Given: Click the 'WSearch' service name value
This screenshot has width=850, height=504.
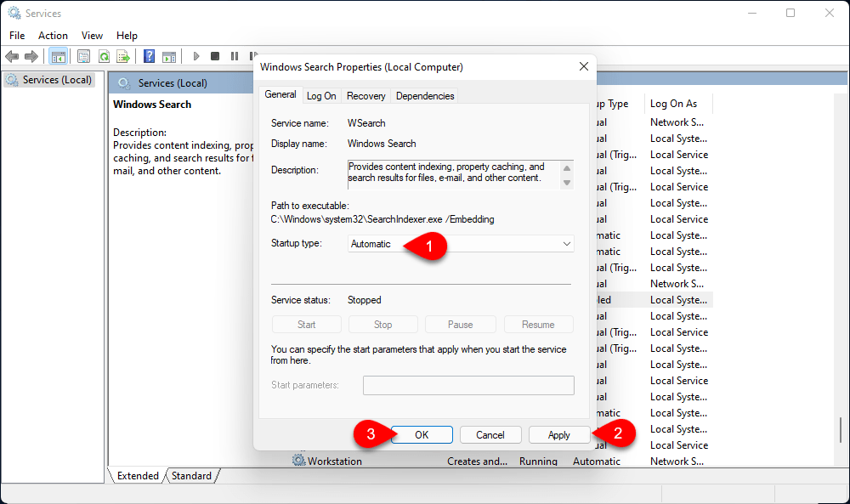Looking at the screenshot, I should click(366, 123).
